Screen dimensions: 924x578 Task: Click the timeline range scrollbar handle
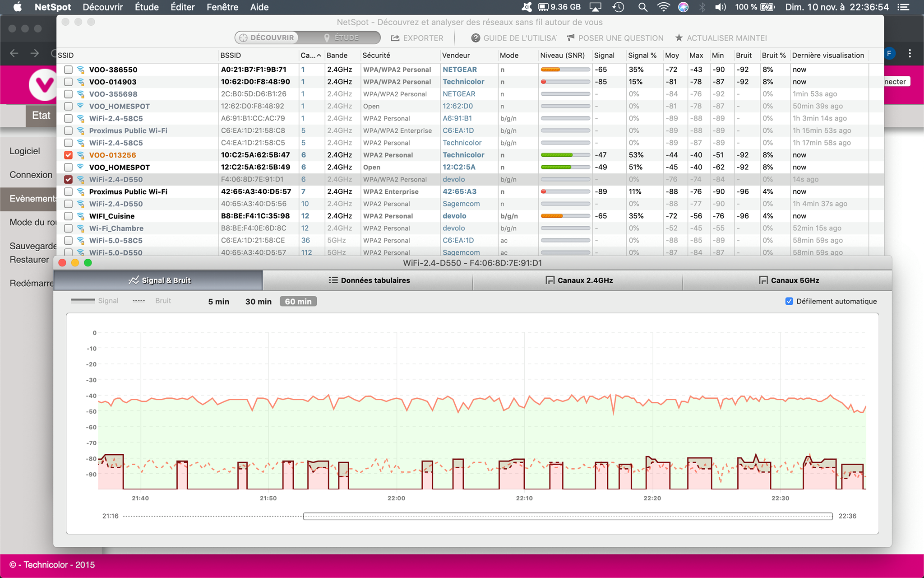(x=568, y=516)
